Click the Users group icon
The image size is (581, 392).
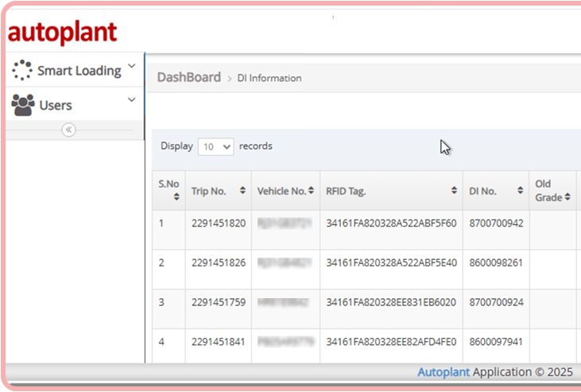tap(23, 105)
